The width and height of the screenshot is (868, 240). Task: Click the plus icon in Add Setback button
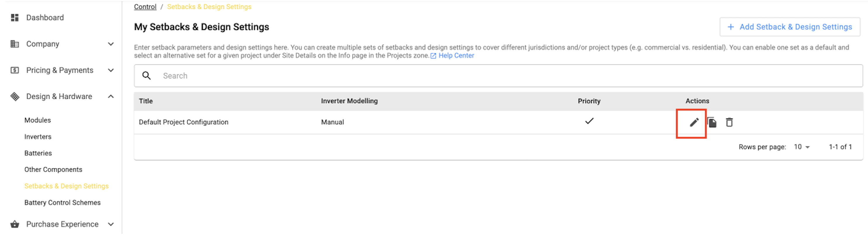coord(731,27)
